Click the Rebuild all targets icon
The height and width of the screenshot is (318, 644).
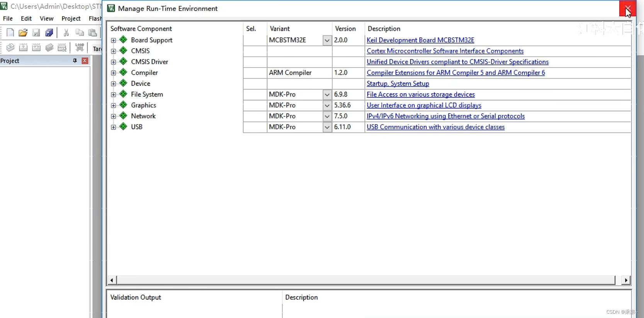(x=36, y=47)
